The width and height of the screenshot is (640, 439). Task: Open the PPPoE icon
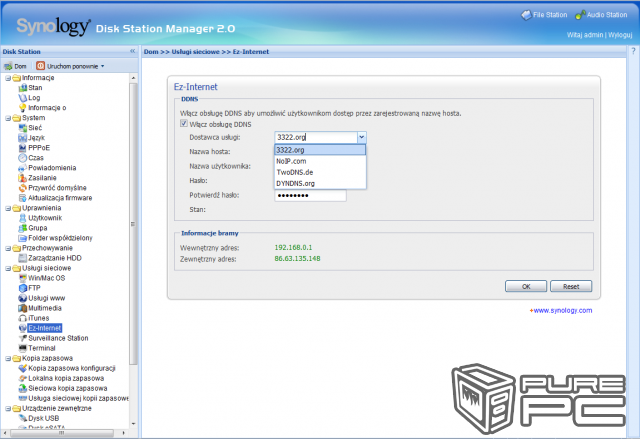pos(23,148)
